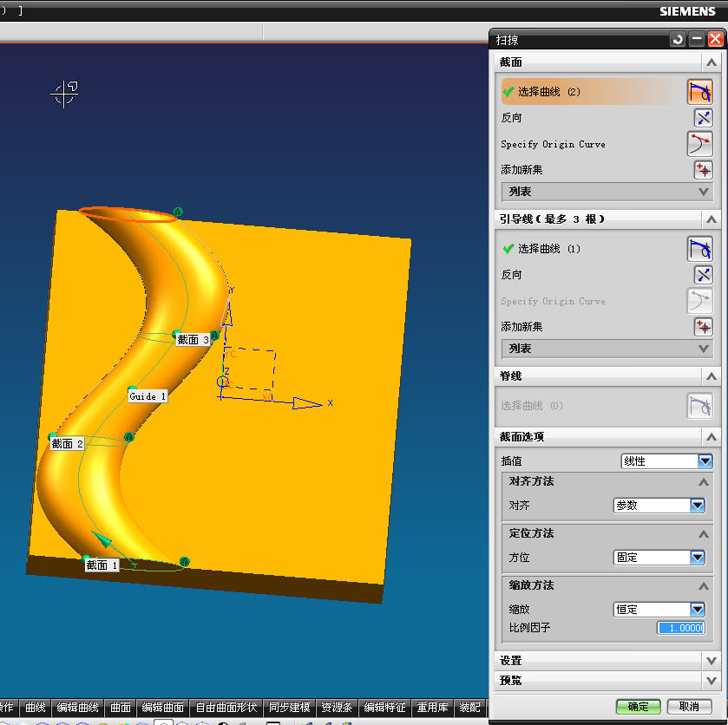Click the guide 反向 reverse direction icon

coord(704,275)
